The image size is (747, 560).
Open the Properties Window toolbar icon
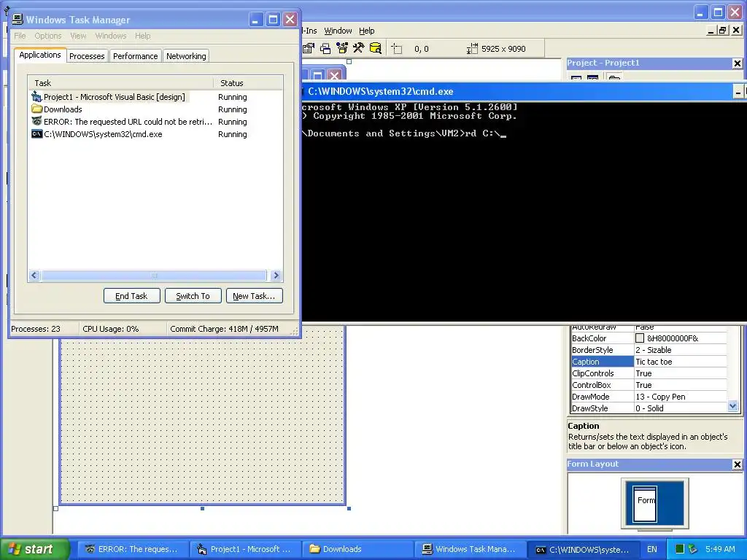[309, 48]
